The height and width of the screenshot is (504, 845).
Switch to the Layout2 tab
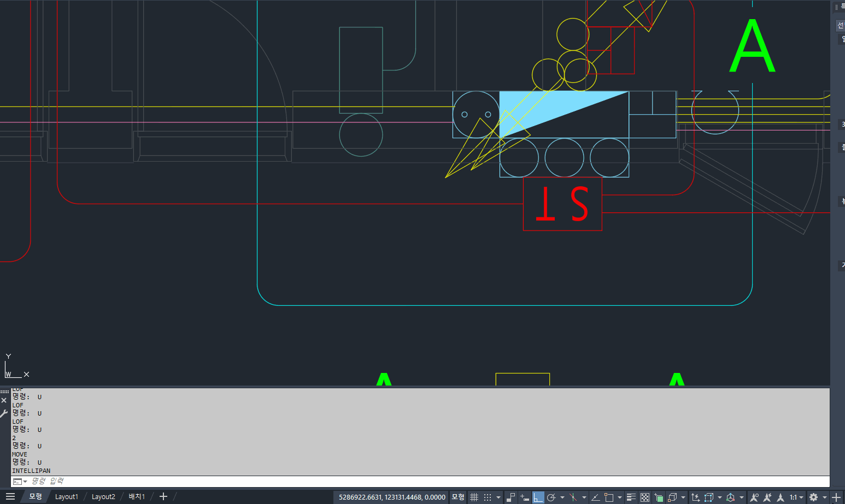(x=103, y=497)
